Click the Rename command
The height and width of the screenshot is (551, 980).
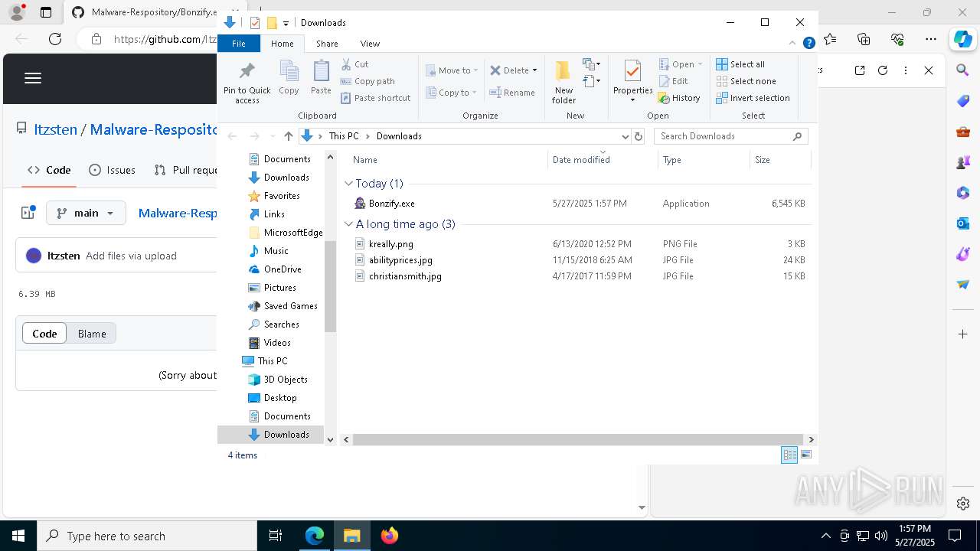coord(513,93)
